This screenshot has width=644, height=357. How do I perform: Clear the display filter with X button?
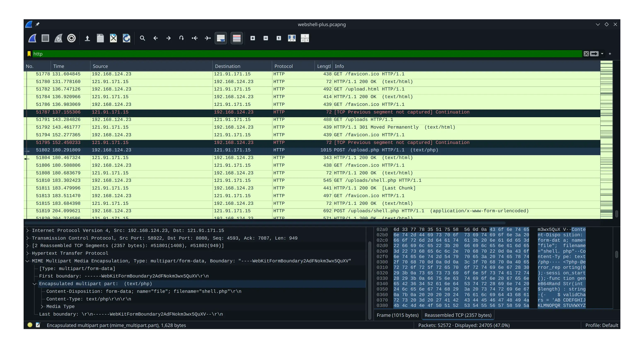[x=586, y=54]
